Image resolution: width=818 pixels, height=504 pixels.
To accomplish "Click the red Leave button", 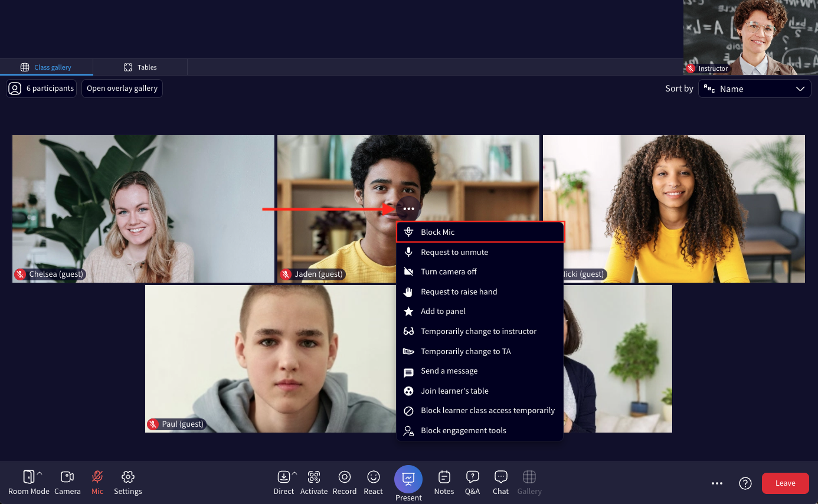I will pyautogui.click(x=785, y=483).
